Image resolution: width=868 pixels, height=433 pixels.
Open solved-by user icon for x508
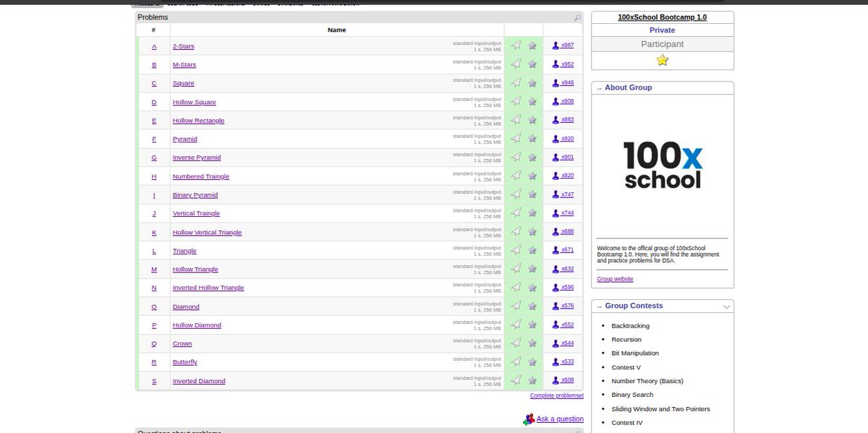click(x=556, y=380)
